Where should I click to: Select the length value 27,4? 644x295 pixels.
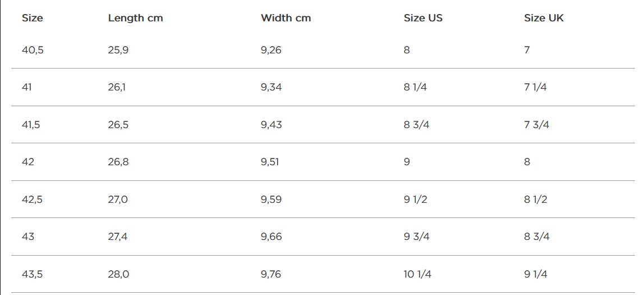click(118, 237)
